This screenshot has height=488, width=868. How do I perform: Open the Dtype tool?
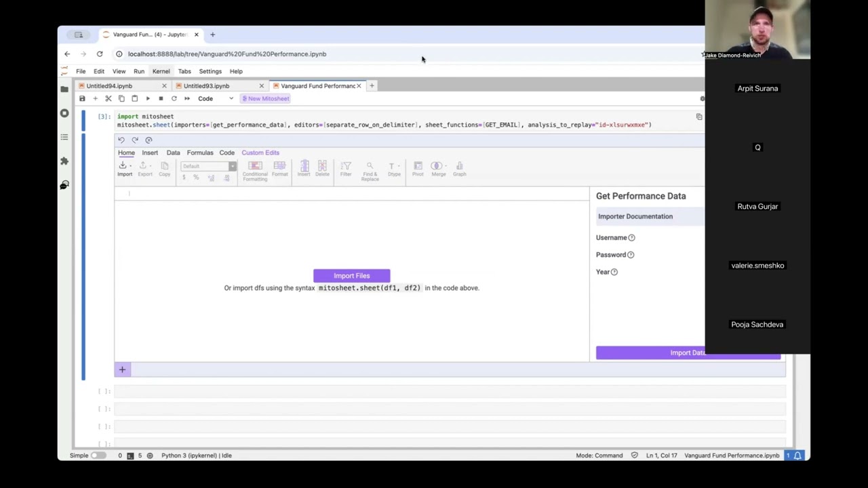pyautogui.click(x=394, y=169)
